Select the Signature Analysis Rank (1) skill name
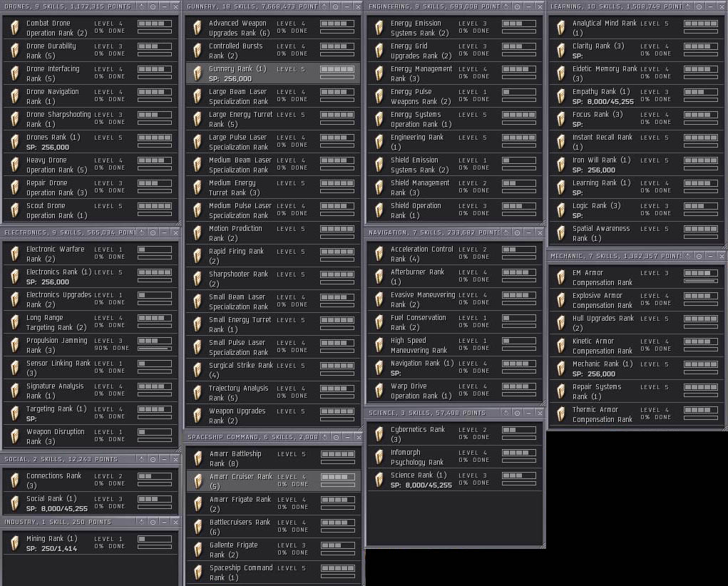 point(55,391)
